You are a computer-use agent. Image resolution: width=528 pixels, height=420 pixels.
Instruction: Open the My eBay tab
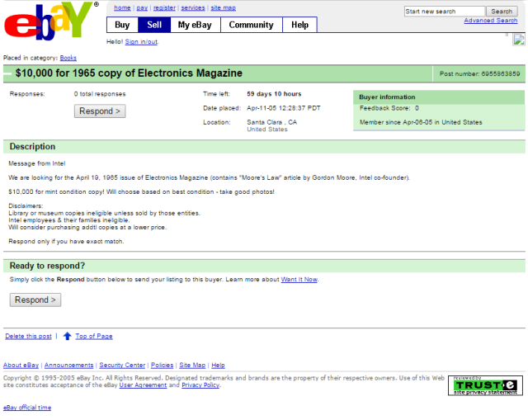pyautogui.click(x=195, y=25)
